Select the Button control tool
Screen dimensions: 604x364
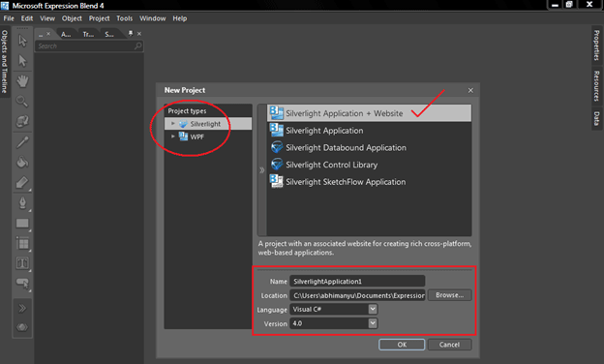click(22, 284)
